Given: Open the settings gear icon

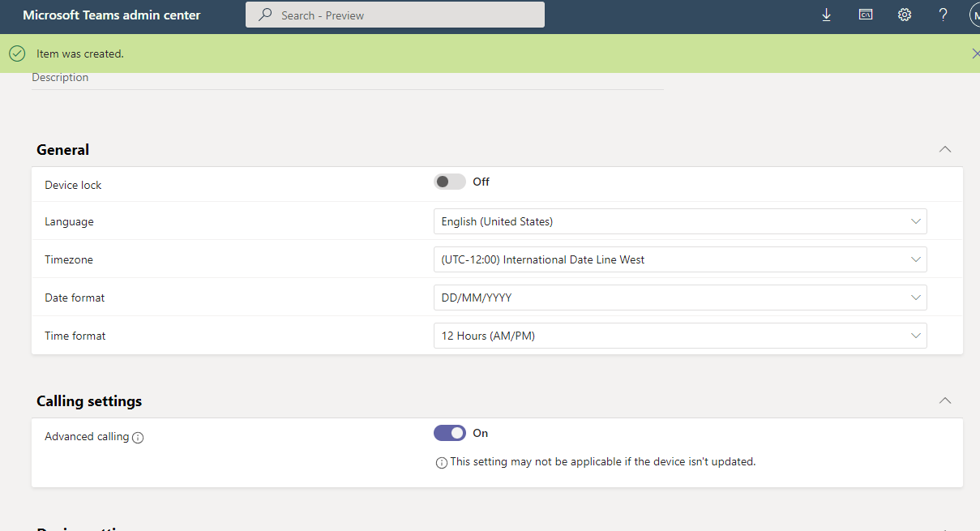Looking at the screenshot, I should pos(905,15).
